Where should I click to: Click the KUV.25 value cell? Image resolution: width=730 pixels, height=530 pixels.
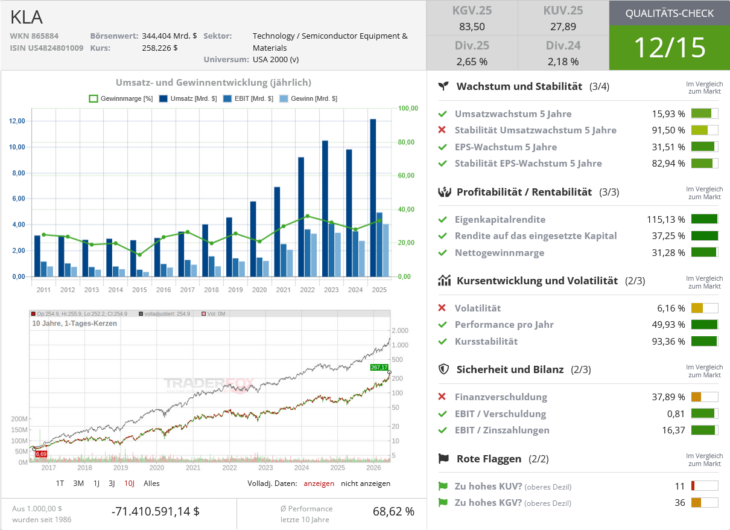click(563, 18)
